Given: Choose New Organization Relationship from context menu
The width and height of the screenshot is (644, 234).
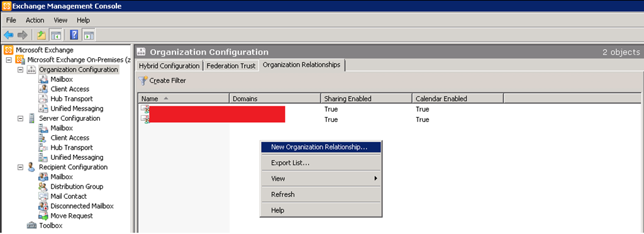Looking at the screenshot, I should [x=321, y=147].
